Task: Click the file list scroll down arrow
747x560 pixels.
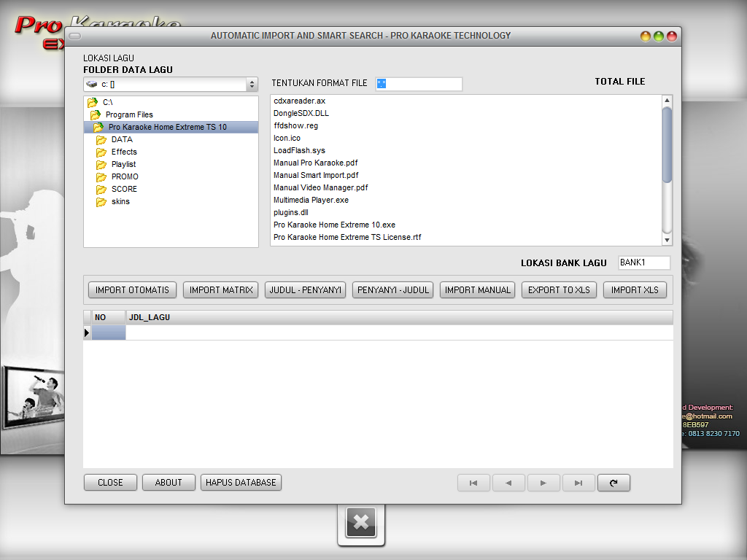Action: 667,241
